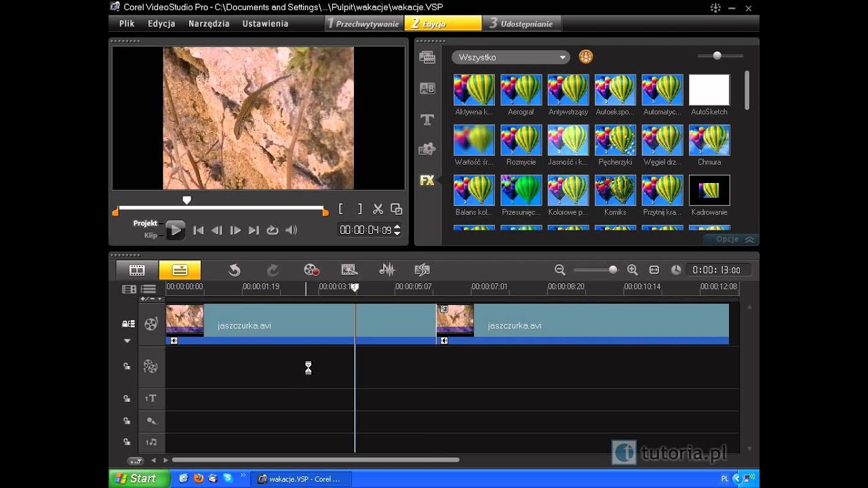Click the thumbnail size slider in the library
The height and width of the screenshot is (488, 868).
click(717, 56)
